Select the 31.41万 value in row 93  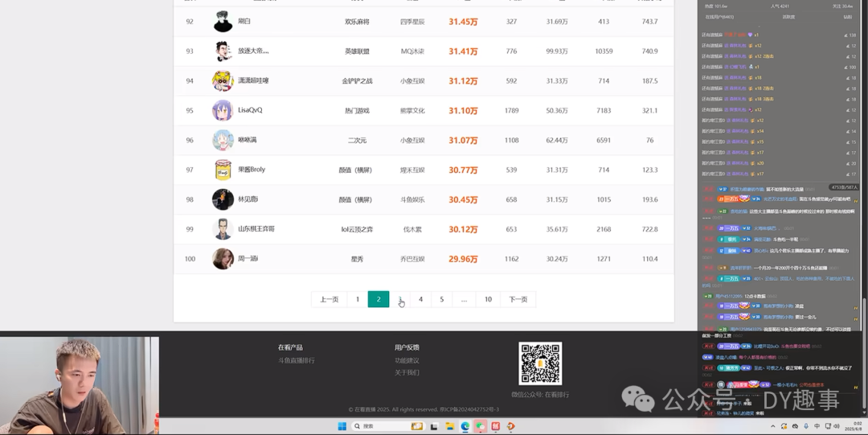pos(464,51)
